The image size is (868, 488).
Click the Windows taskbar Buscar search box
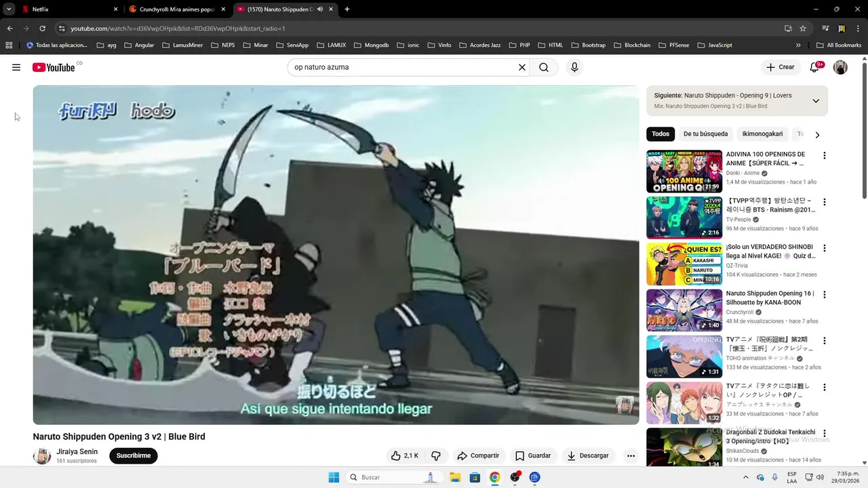click(393, 477)
